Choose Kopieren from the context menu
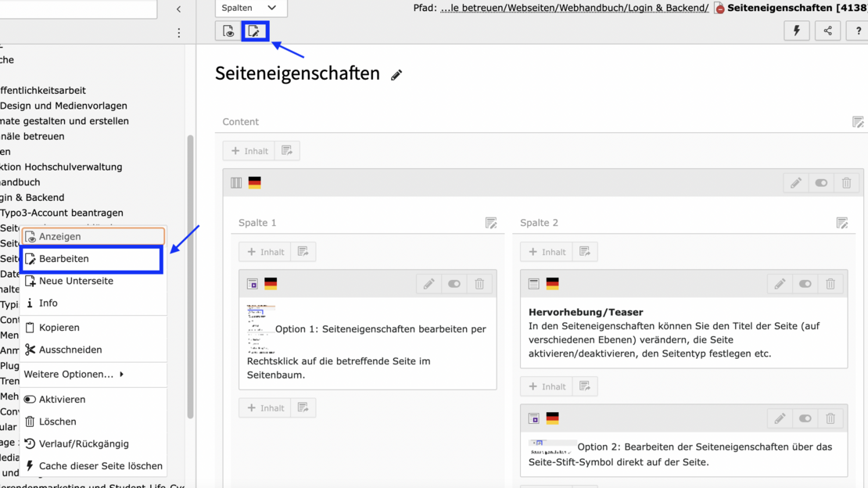Screen dimensions: 868x488 [x=59, y=328]
